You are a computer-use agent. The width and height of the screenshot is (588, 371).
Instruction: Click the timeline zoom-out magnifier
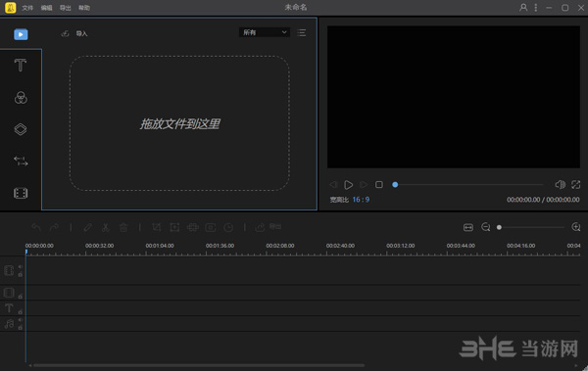coord(486,227)
